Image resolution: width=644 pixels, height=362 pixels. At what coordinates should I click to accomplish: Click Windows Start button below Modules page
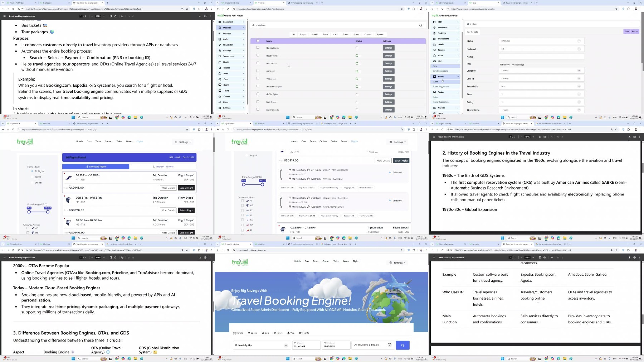coord(288,117)
